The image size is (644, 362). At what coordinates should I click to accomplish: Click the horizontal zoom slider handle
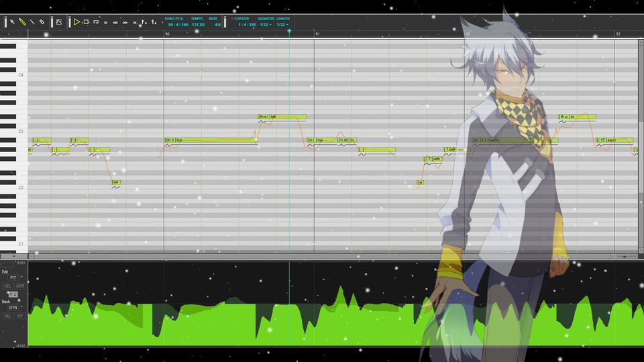pyautogui.click(x=625, y=257)
